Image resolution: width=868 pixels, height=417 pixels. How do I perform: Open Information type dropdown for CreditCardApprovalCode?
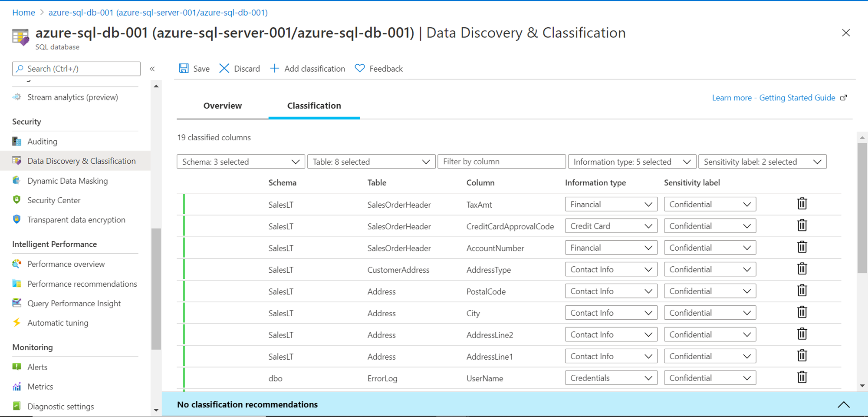(611, 226)
